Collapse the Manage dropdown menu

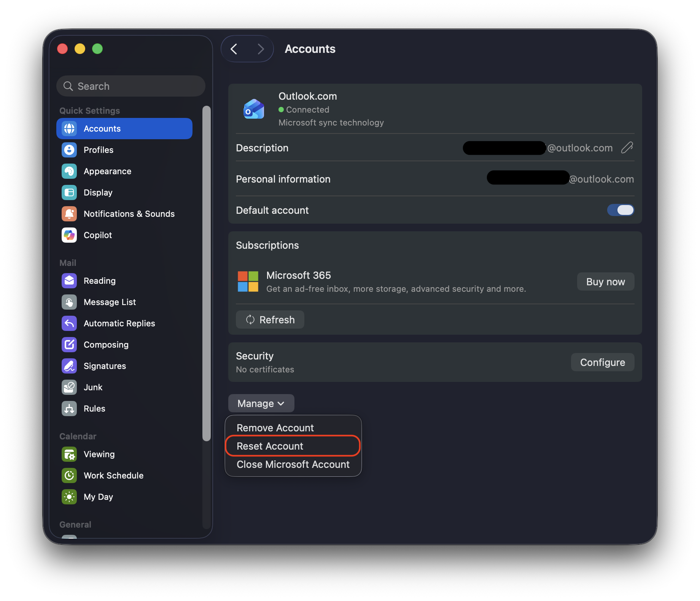(x=261, y=403)
